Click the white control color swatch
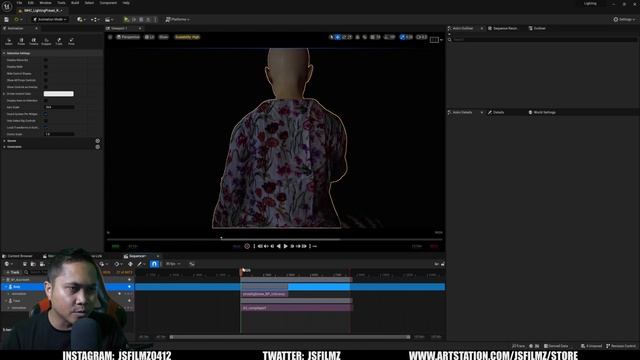The height and width of the screenshot is (360, 640). pyautogui.click(x=59, y=93)
